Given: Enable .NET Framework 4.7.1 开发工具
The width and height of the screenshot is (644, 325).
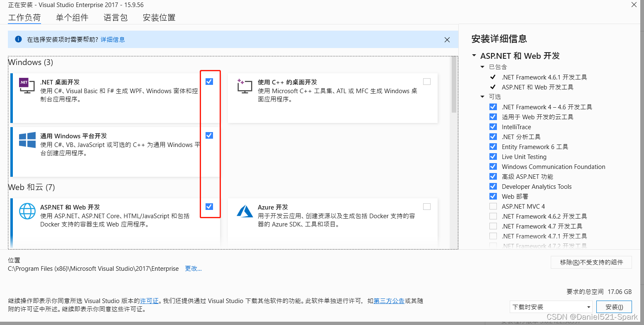Looking at the screenshot, I should pyautogui.click(x=493, y=236).
